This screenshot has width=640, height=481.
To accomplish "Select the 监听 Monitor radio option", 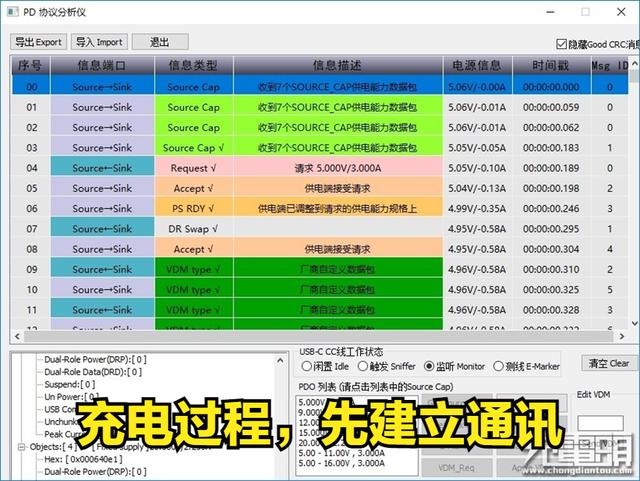I will point(429,366).
